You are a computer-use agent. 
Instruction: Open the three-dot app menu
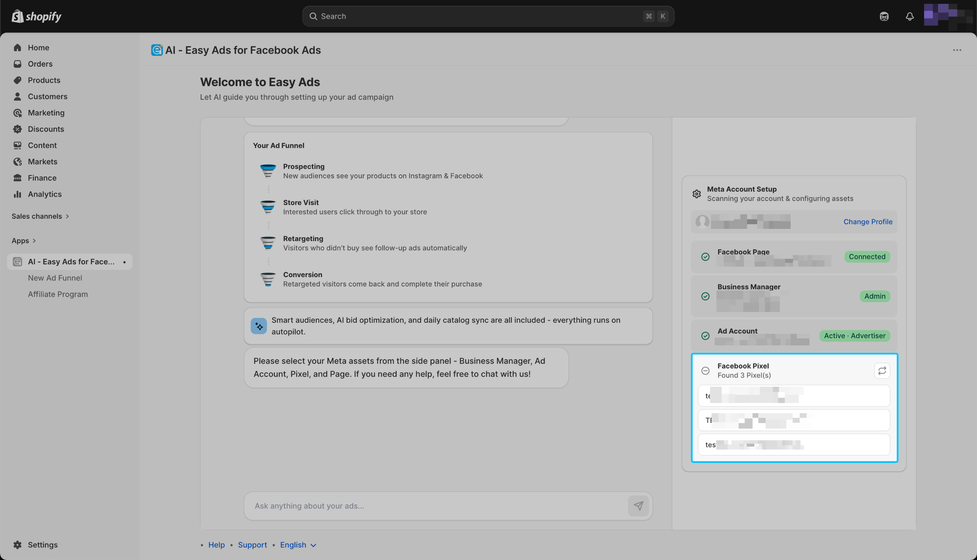957,50
